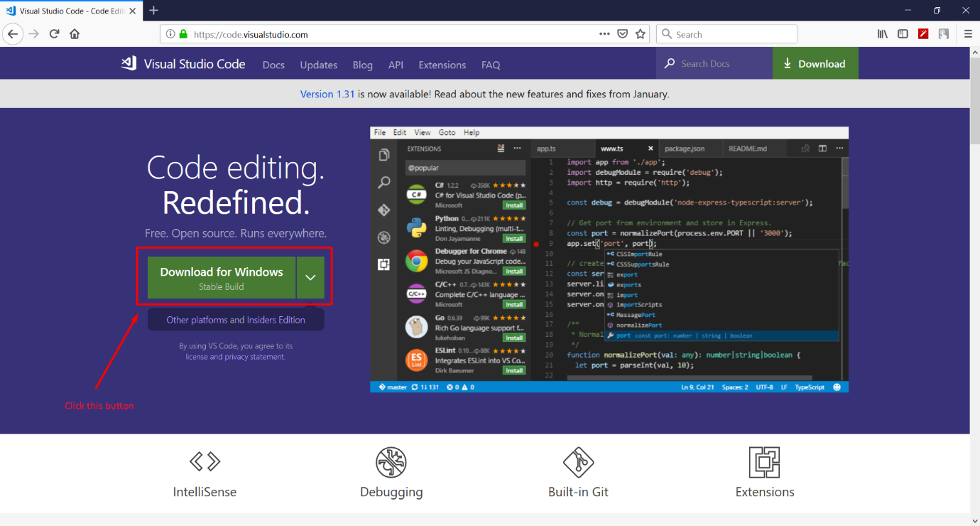Click the Debugging heading text
980x526 pixels.
[391, 492]
